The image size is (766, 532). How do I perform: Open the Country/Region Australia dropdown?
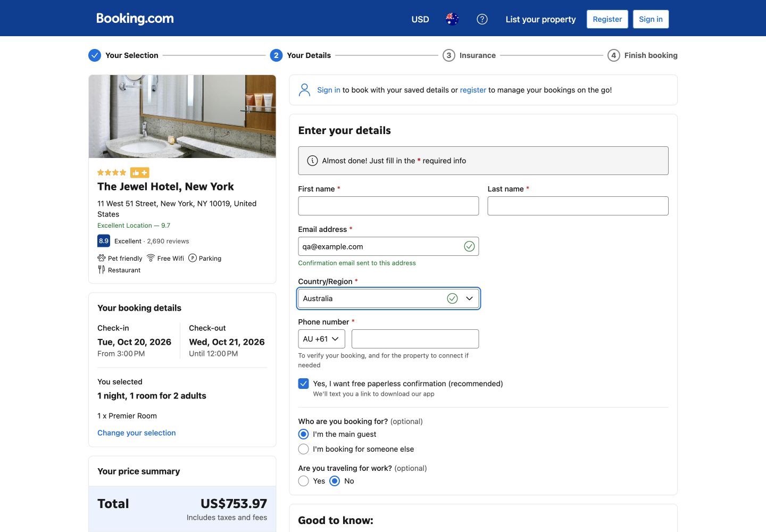pyautogui.click(x=388, y=298)
